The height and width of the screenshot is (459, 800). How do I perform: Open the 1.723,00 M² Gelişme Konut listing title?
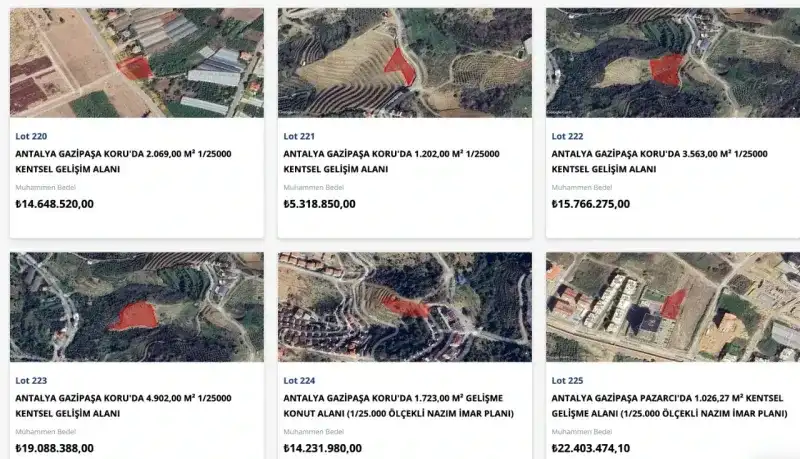pyautogui.click(x=398, y=405)
